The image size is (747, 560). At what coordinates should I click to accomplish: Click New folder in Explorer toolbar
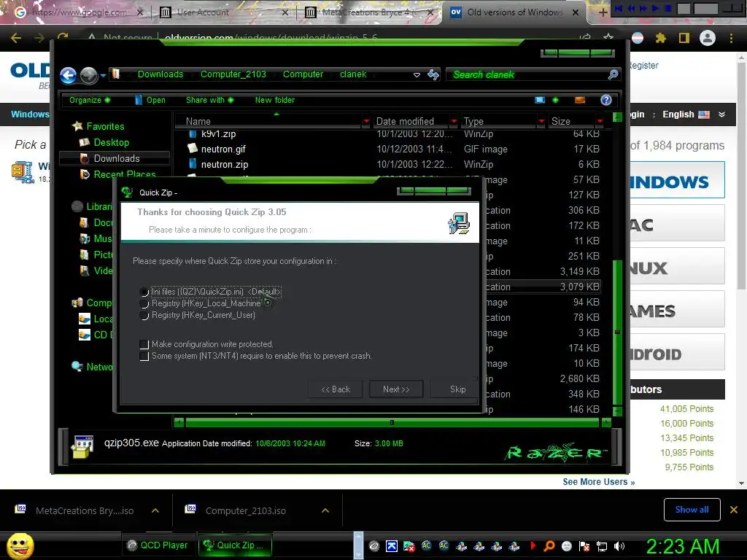275,100
